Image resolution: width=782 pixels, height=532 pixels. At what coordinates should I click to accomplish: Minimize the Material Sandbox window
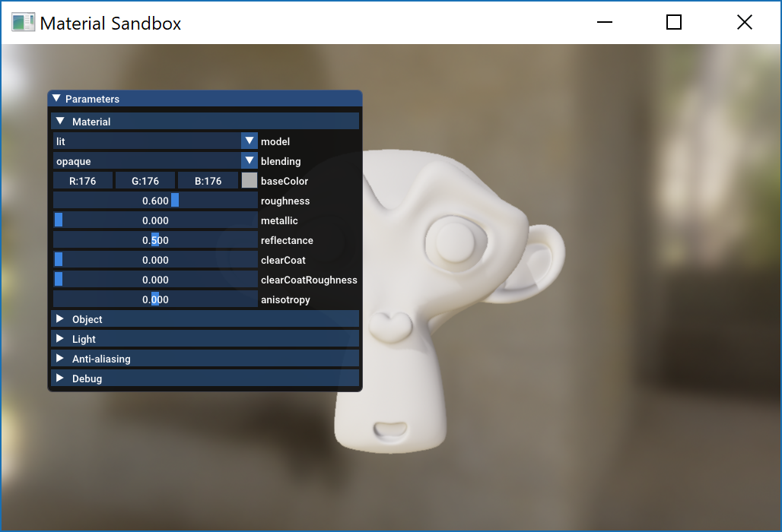605,22
